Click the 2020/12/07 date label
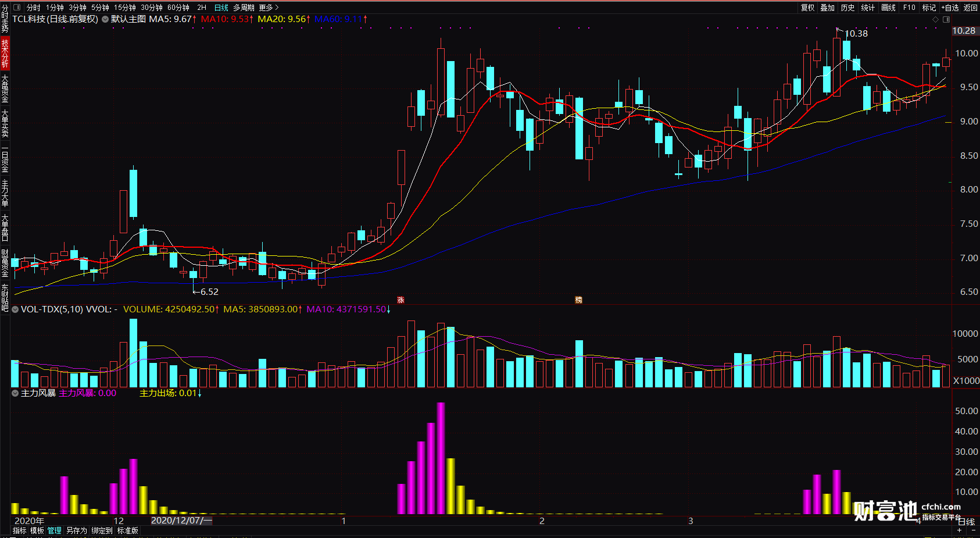The height and width of the screenshot is (538, 980). (181, 521)
